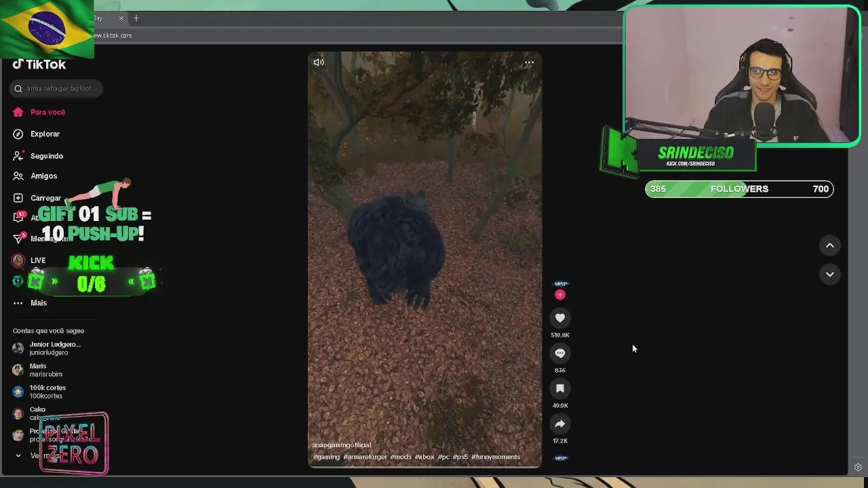Open the asapgamingofficial profile link
The height and width of the screenshot is (488, 868).
click(342, 445)
